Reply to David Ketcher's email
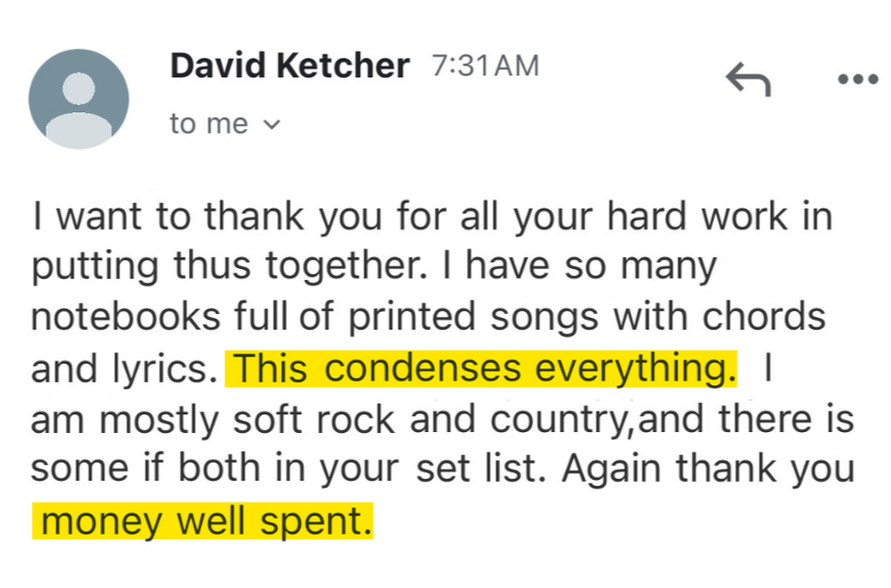Image resolution: width=891 pixels, height=588 pixels. click(748, 79)
